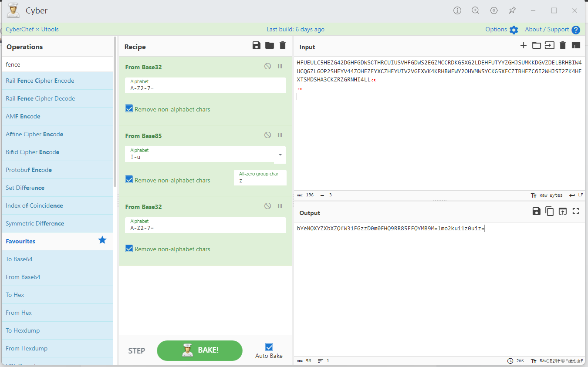588x367 pixels.
Task: Toggle the Auto Bake checkbox
Action: click(x=269, y=347)
